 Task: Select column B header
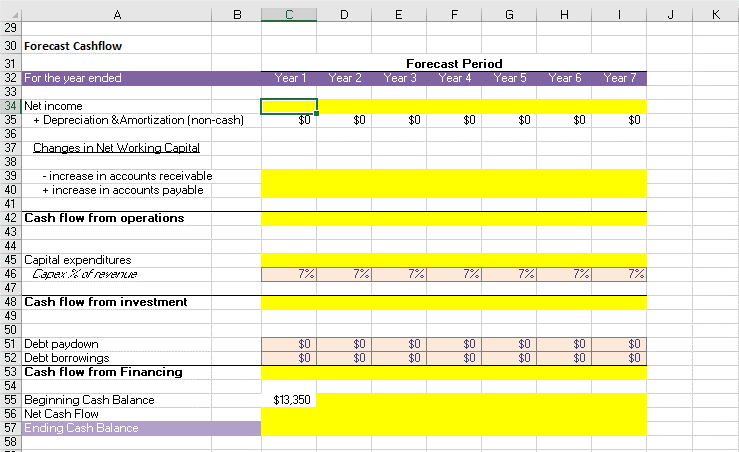tap(237, 15)
